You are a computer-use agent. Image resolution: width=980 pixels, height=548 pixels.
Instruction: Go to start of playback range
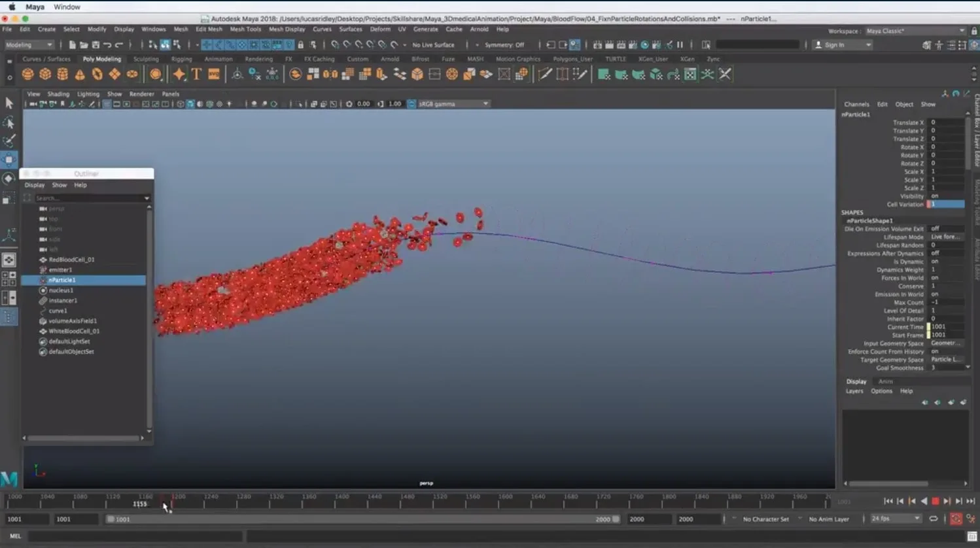coord(888,501)
